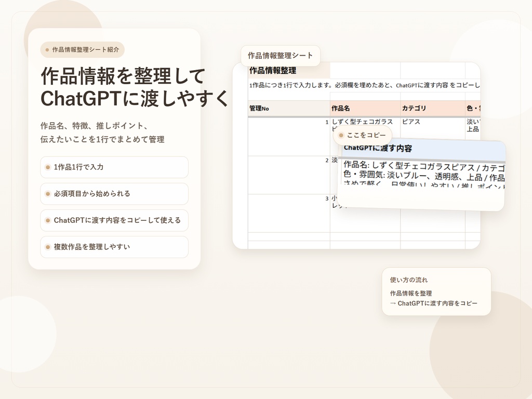Click the 必須項目から始められる item
Image resolution: width=532 pixels, height=399 pixels.
[114, 194]
